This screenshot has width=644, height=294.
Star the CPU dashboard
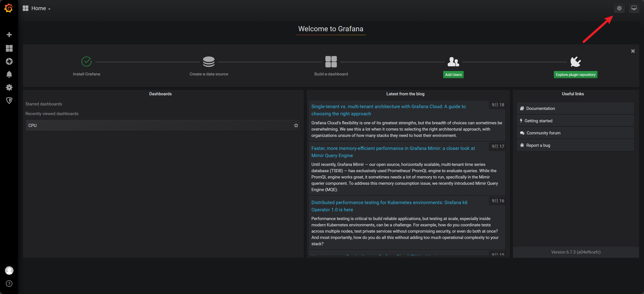[296, 125]
